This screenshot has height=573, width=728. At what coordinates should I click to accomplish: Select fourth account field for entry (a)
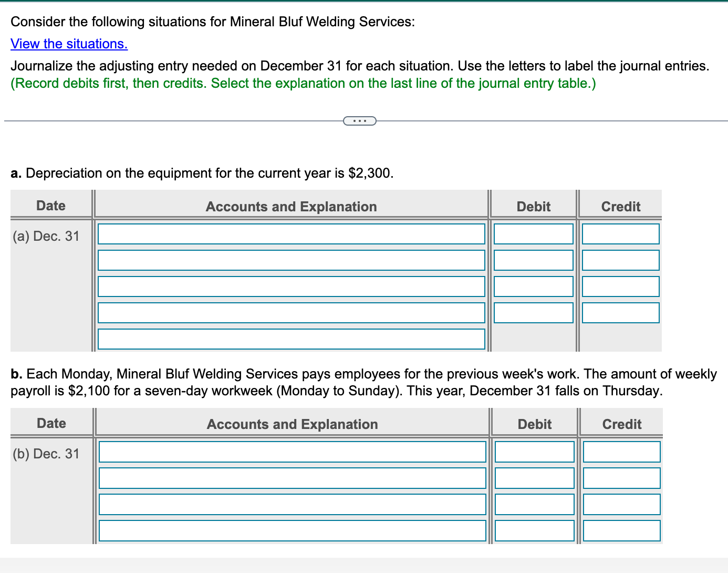coord(292,313)
